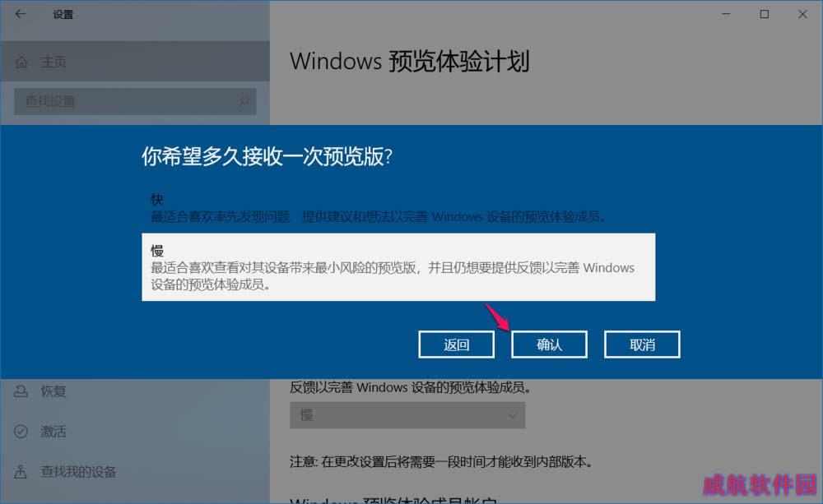Click the search magnifier icon in 查找设置
823x504 pixels.
pyautogui.click(x=244, y=101)
